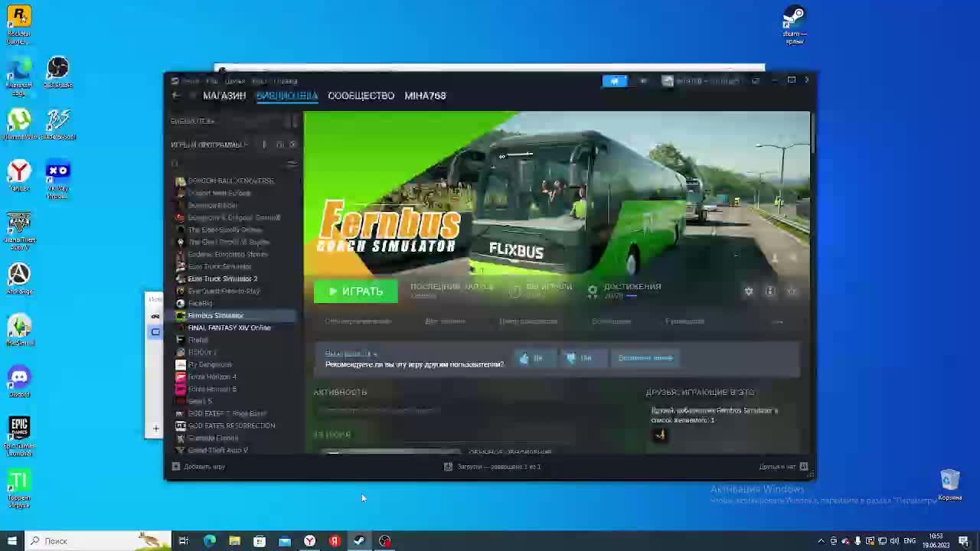Open the MIHA768 profile tab
Screen dimensions: 980x551
(425, 96)
